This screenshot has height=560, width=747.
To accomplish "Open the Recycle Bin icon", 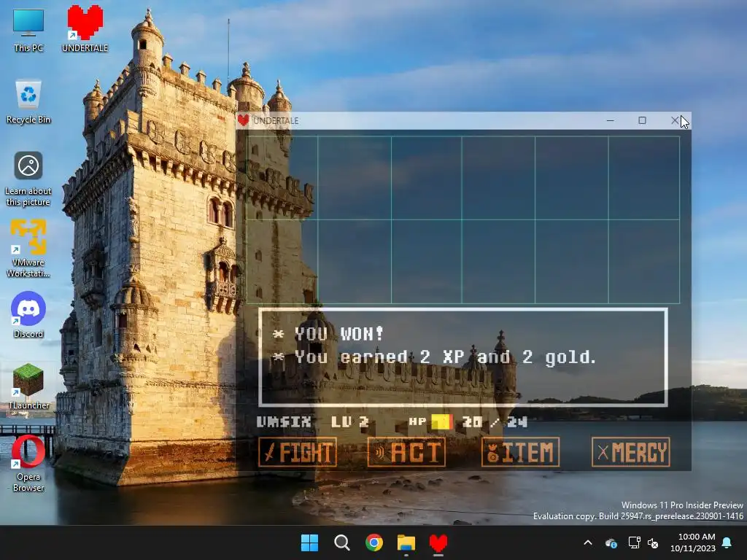I will (x=28, y=102).
